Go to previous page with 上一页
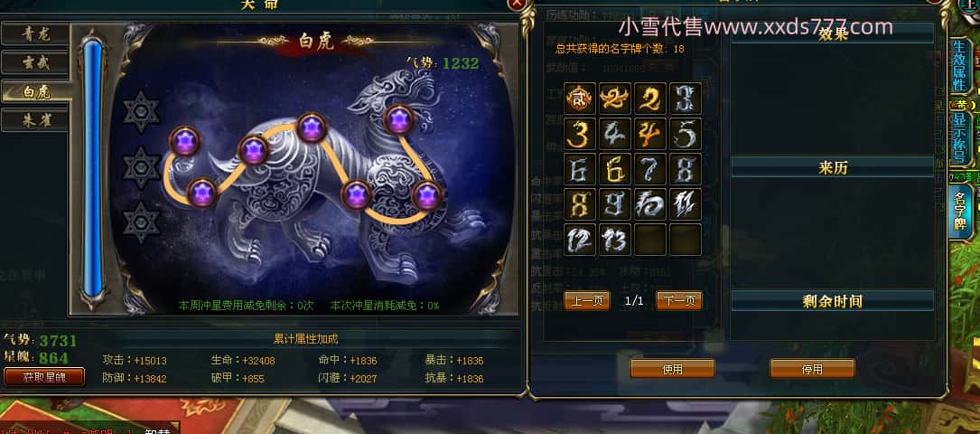The width and height of the screenshot is (980, 434). [x=587, y=301]
